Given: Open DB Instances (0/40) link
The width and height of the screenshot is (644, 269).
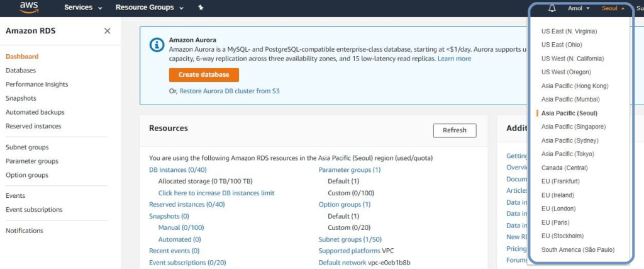Looking at the screenshot, I should point(178,170).
